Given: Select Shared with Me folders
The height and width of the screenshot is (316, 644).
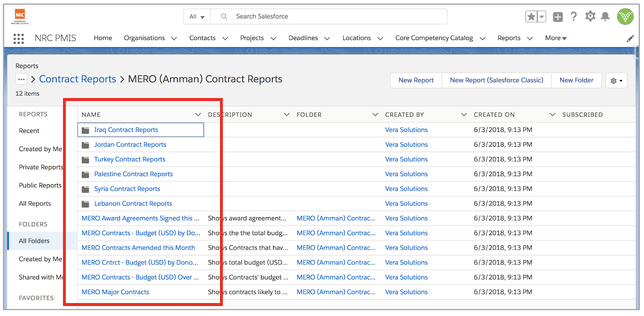Looking at the screenshot, I should [41, 277].
